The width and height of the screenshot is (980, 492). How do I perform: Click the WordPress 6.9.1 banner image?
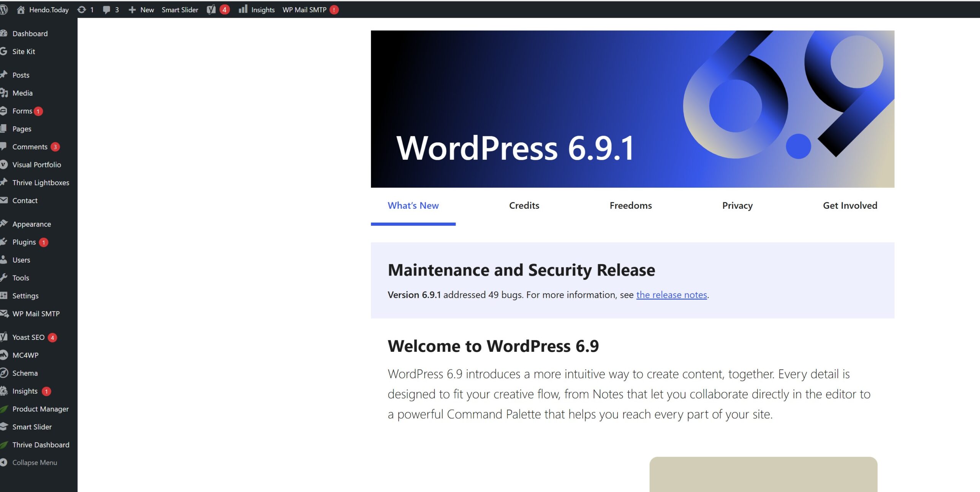(632, 109)
